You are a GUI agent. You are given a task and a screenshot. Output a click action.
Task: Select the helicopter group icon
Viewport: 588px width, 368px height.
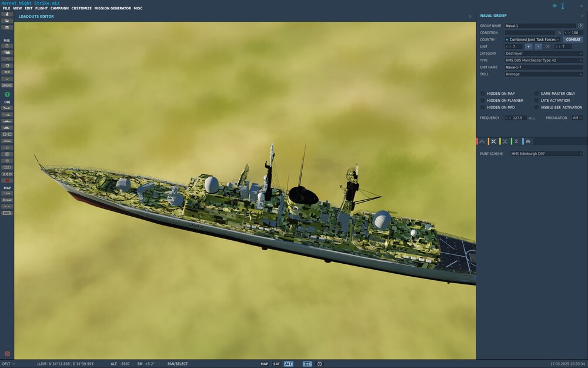click(7, 115)
